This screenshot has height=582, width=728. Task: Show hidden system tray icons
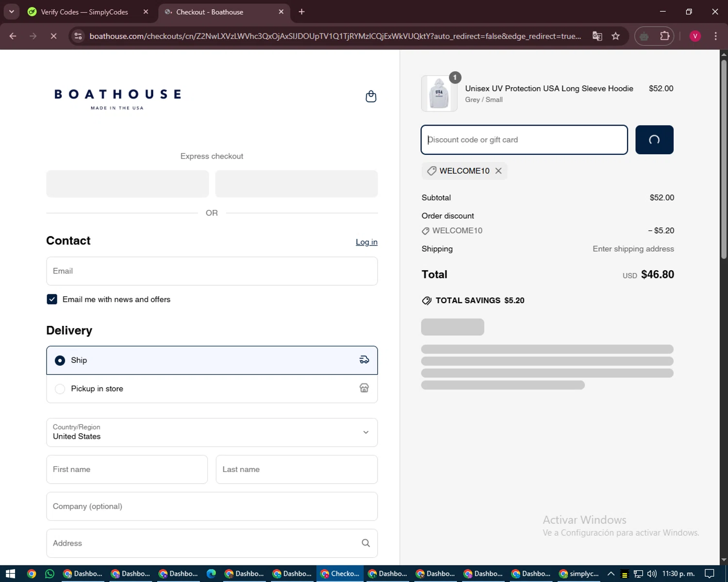coord(611,574)
